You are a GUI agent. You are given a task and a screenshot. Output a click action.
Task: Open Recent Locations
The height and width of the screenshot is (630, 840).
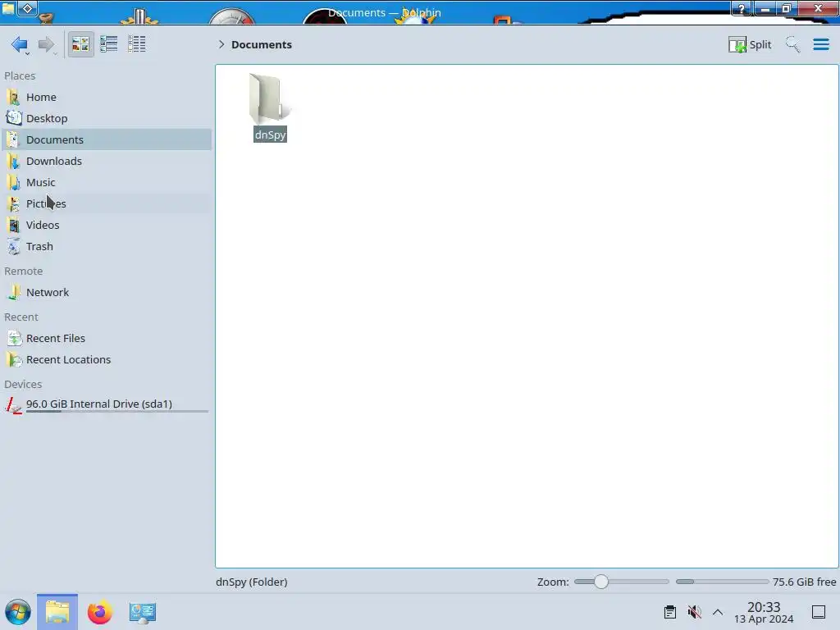[x=107, y=360]
